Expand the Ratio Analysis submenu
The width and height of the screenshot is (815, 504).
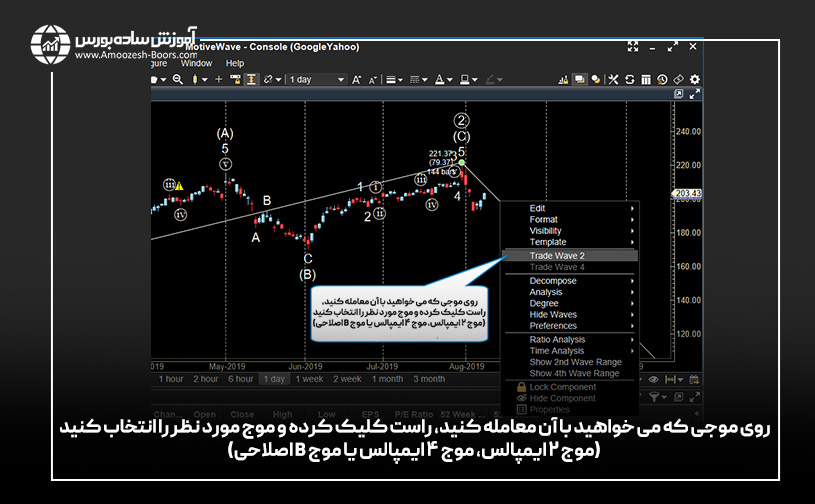[570, 339]
